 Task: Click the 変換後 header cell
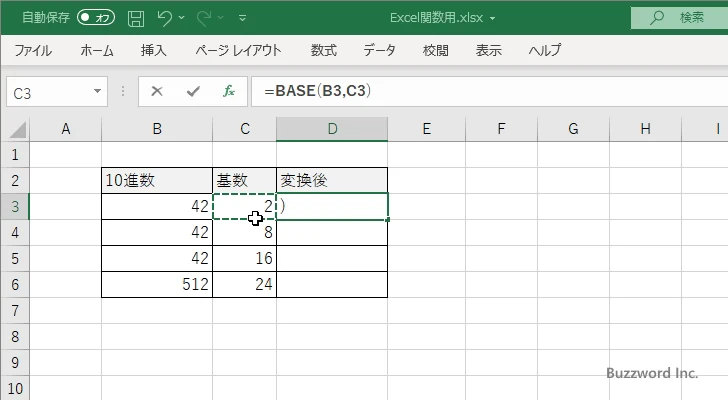coord(332,181)
